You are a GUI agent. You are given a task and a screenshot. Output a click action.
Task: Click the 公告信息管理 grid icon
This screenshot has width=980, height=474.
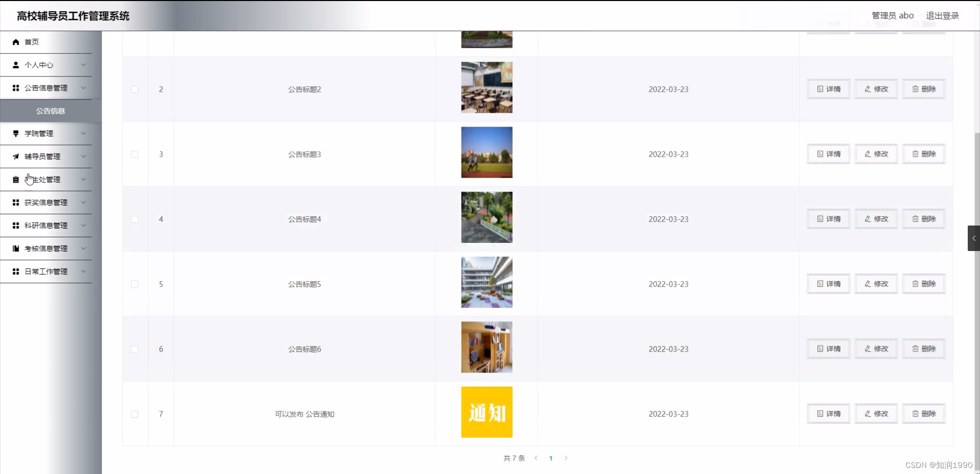pos(15,88)
